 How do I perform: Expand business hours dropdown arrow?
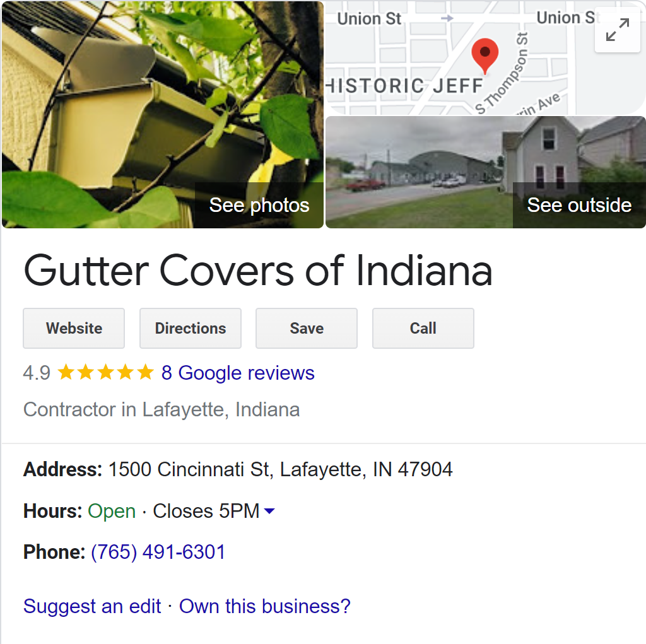click(269, 511)
